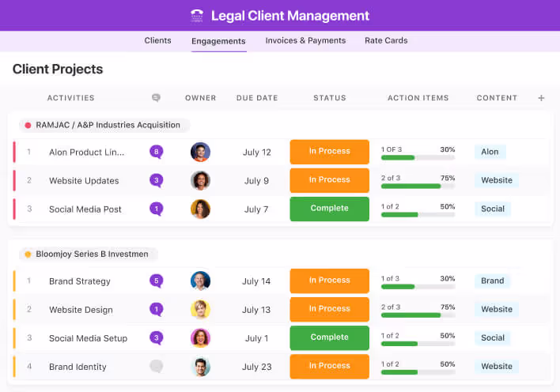Click the plus icon to add column
This screenshot has width=560, height=392.
click(541, 98)
